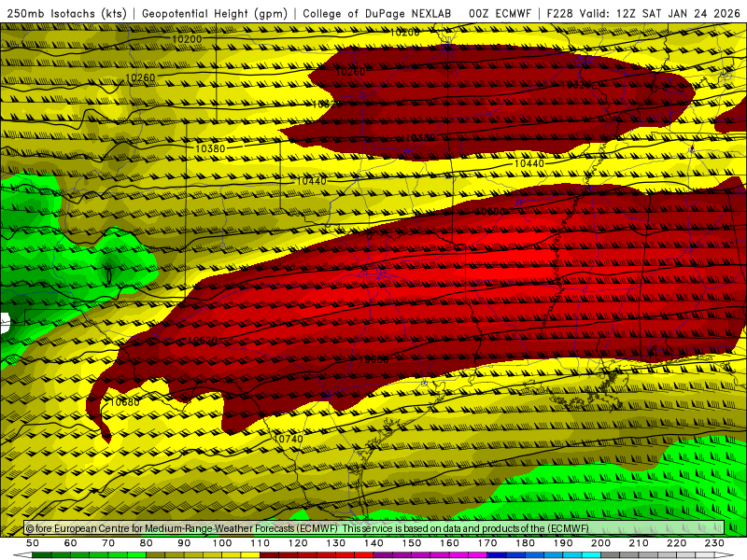This screenshot has height=560, width=747.
Task: Click the 70 value on color scale
Action: pos(108,543)
